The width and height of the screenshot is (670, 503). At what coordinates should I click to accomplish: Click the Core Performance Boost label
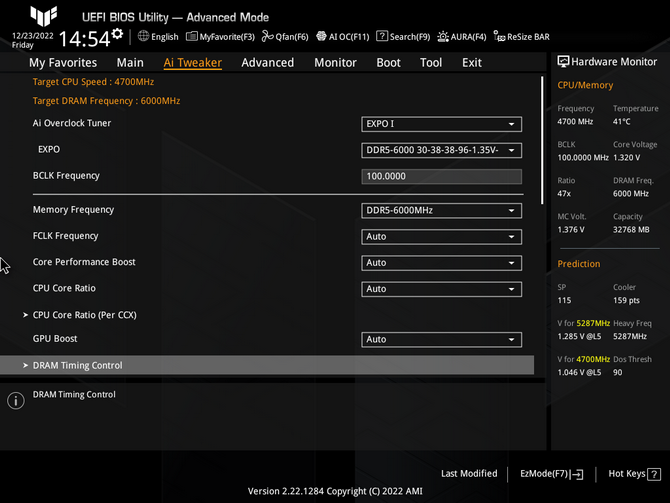point(84,262)
